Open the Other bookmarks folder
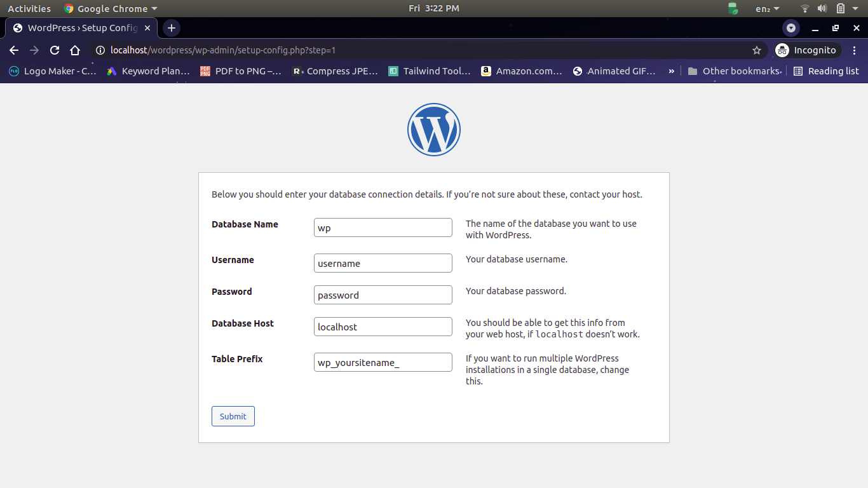 click(735, 71)
